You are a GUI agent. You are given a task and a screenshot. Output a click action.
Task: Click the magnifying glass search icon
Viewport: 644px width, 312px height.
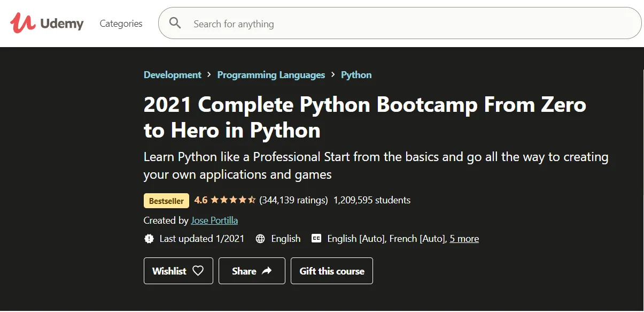tap(175, 23)
